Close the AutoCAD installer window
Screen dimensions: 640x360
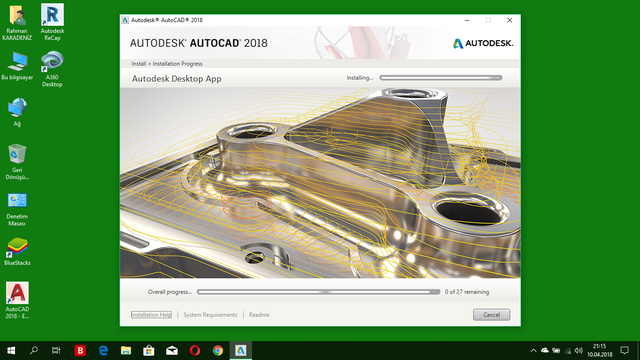[509, 20]
